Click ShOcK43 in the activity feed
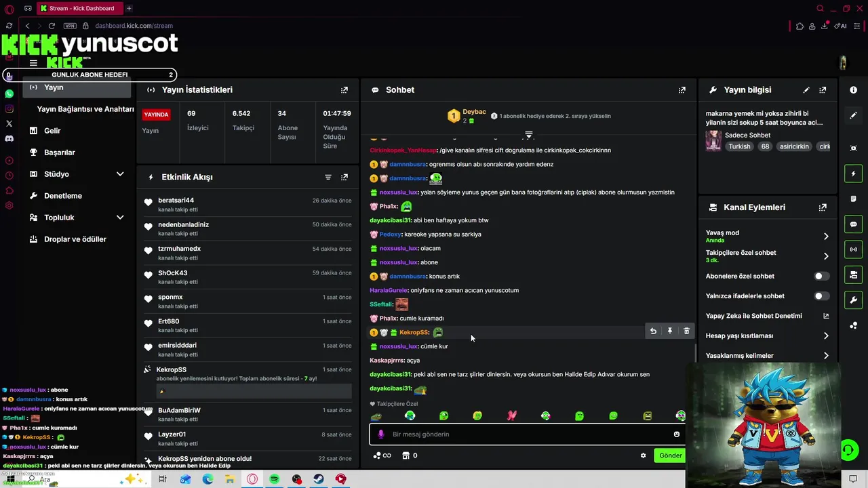868x488 pixels. pyautogui.click(x=172, y=273)
